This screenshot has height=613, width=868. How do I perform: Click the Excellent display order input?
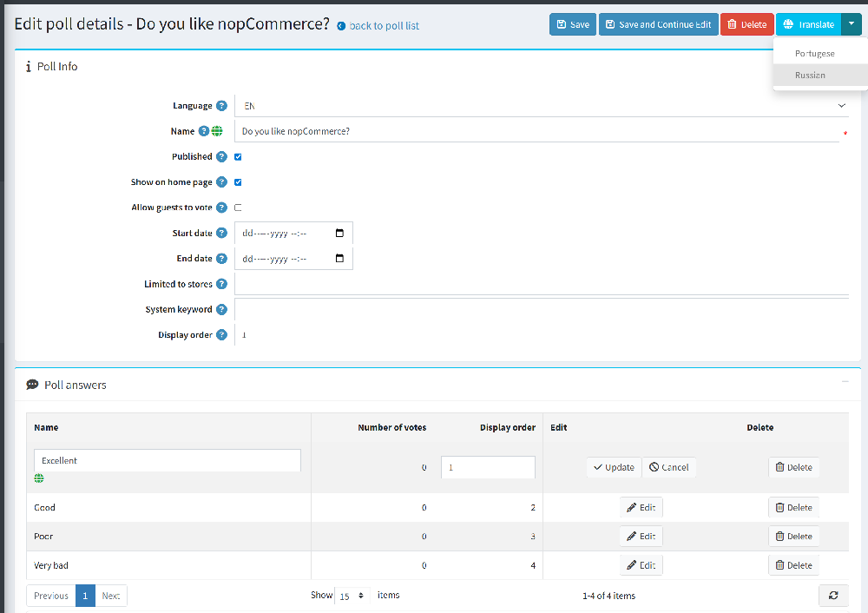tap(488, 467)
